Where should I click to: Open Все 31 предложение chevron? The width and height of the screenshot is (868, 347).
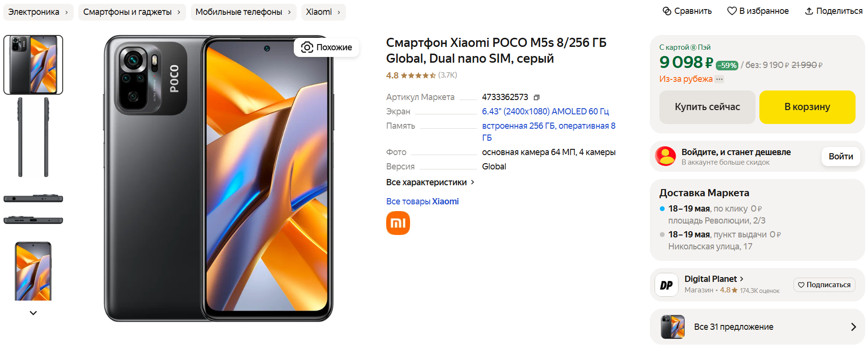(853, 327)
